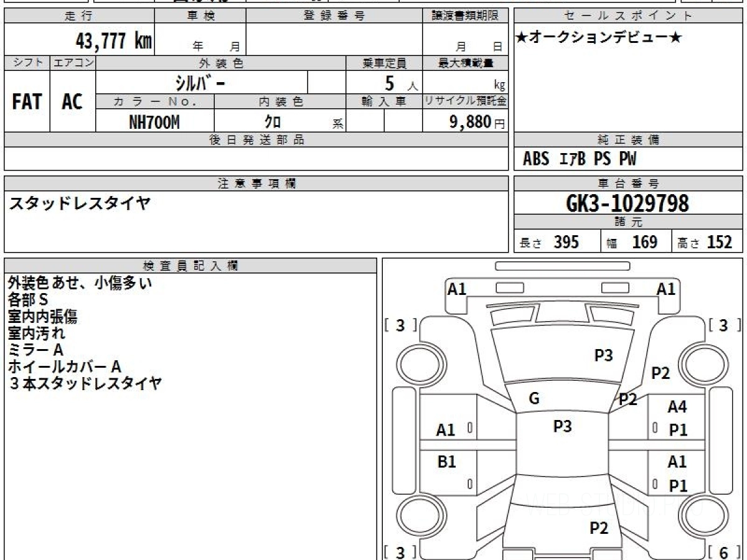
Task: Click the 注意事項欄 header
Action: click(256, 184)
